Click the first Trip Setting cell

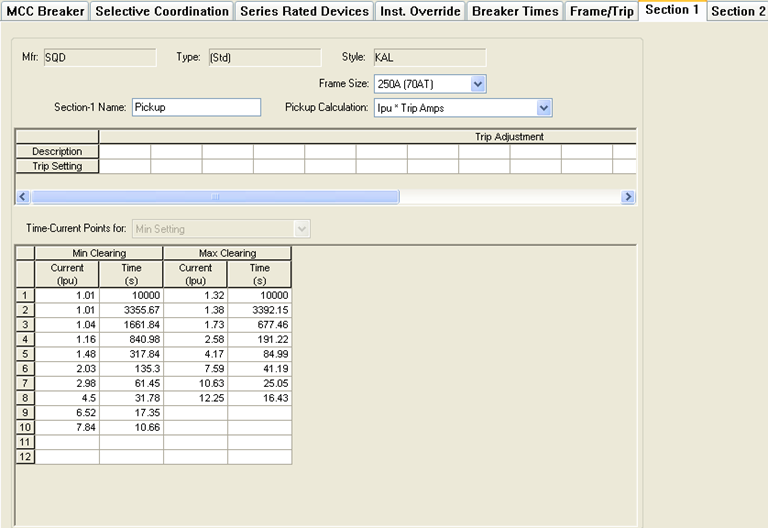pyautogui.click(x=124, y=166)
